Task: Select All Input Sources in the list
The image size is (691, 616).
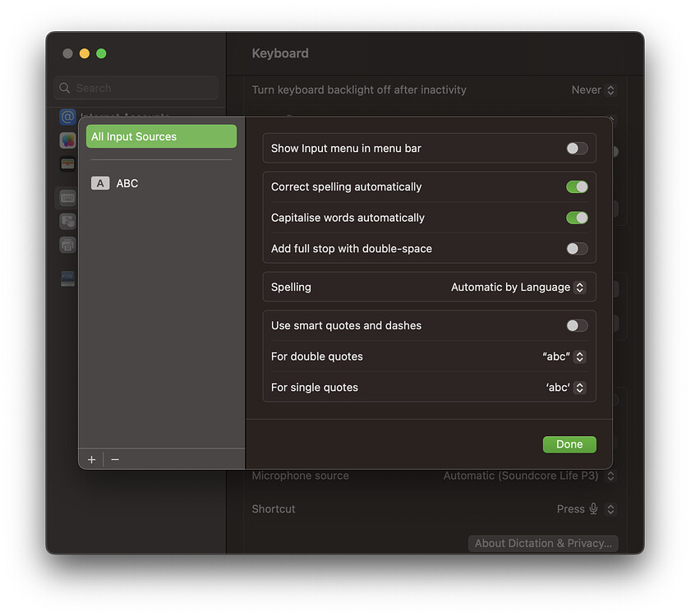Action: [161, 137]
